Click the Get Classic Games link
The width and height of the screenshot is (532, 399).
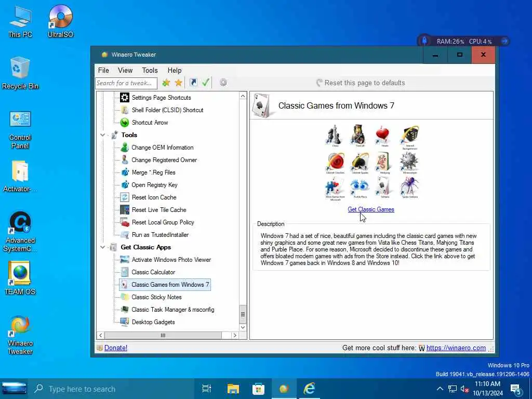point(371,209)
